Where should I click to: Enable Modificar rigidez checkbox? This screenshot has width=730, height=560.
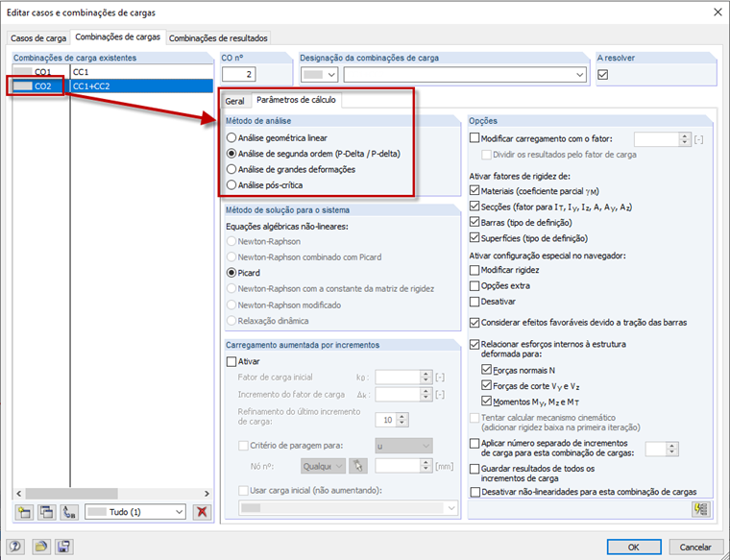(x=474, y=270)
